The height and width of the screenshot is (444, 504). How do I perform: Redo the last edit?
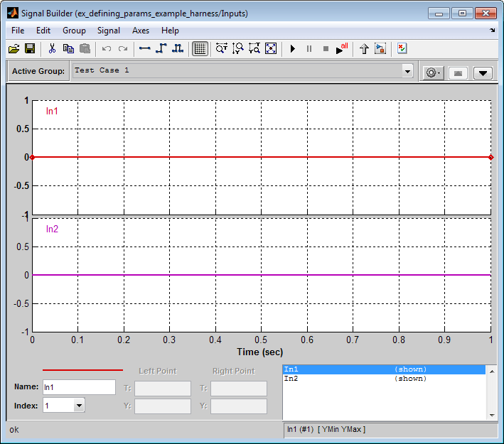[x=123, y=49]
